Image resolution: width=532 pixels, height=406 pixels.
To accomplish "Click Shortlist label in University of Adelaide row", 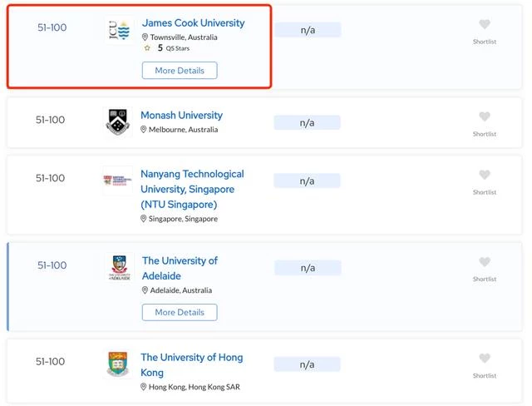I will [485, 279].
